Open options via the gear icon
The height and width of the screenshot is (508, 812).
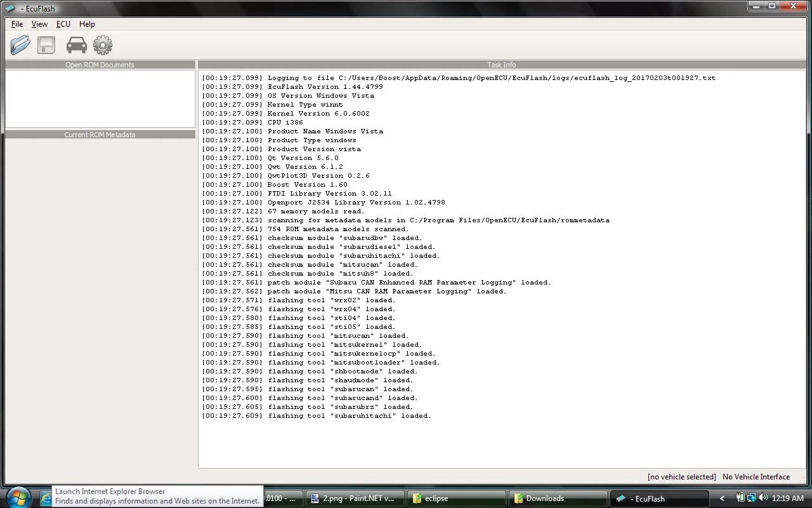tap(103, 45)
